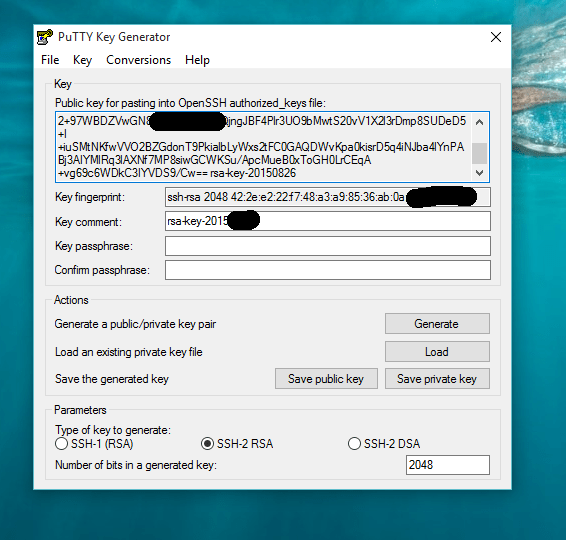Click 'Save the generated key' text

click(x=112, y=379)
